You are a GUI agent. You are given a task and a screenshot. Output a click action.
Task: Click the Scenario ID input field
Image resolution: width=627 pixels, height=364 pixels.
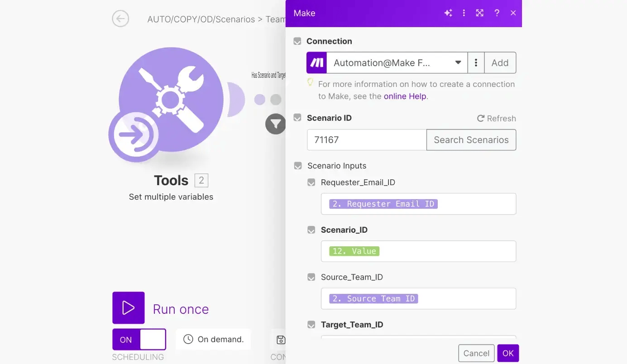pos(366,140)
